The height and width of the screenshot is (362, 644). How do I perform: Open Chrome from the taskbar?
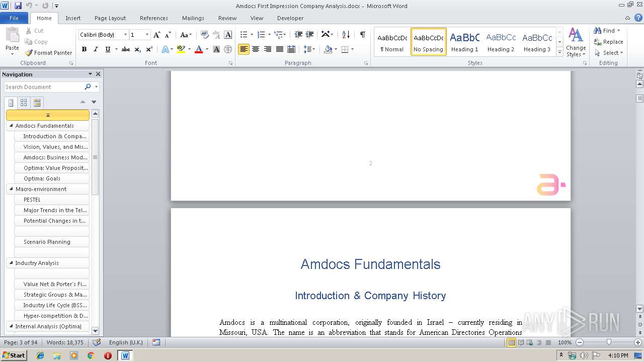point(91,355)
